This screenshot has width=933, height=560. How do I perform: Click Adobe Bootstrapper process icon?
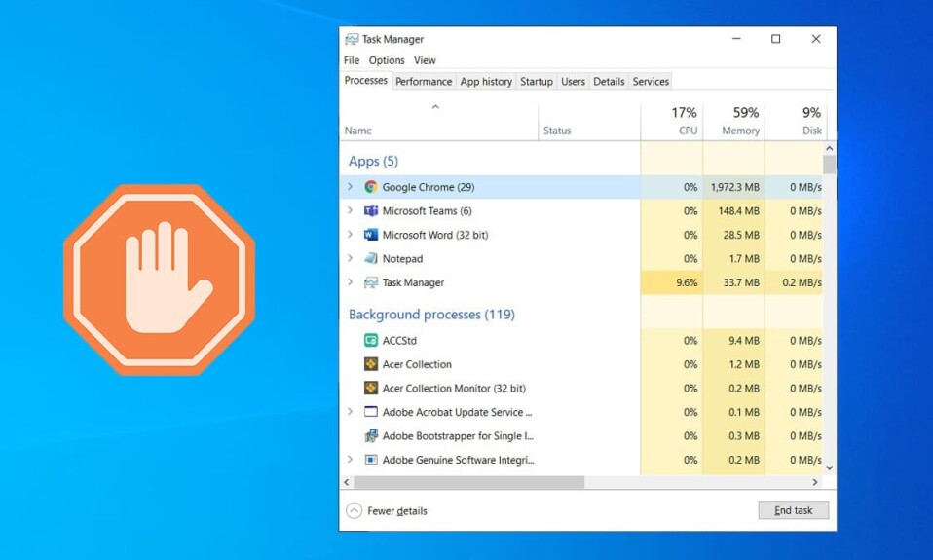click(x=371, y=435)
